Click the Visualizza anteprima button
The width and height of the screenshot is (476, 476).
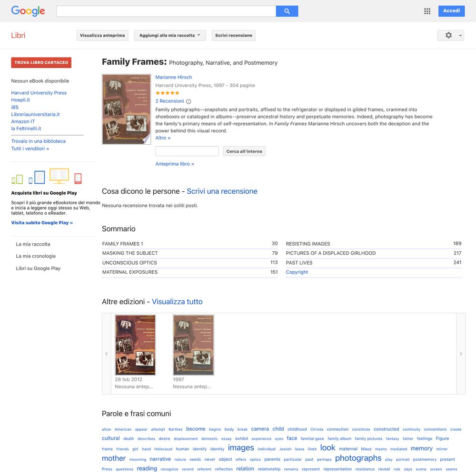pyautogui.click(x=102, y=35)
